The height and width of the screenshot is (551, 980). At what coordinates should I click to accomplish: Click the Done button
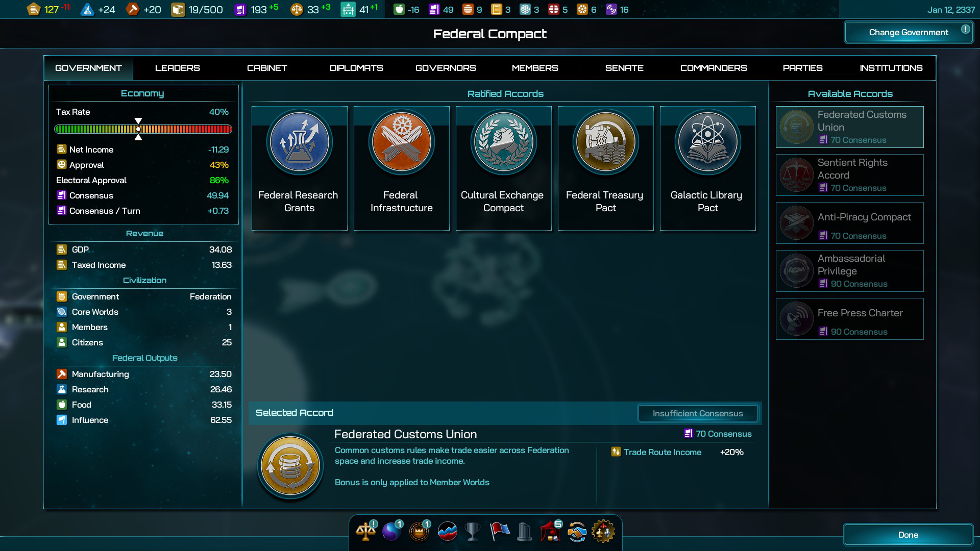pos(909,535)
